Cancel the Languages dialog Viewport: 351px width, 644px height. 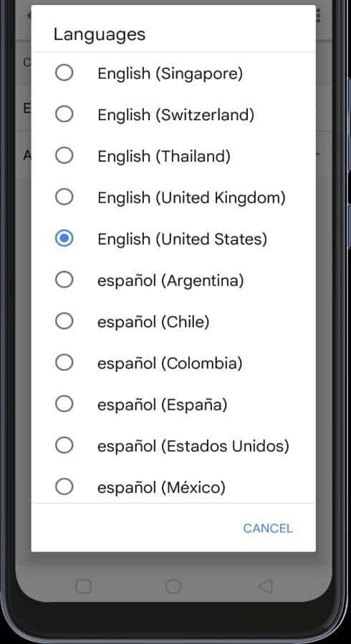tap(268, 528)
